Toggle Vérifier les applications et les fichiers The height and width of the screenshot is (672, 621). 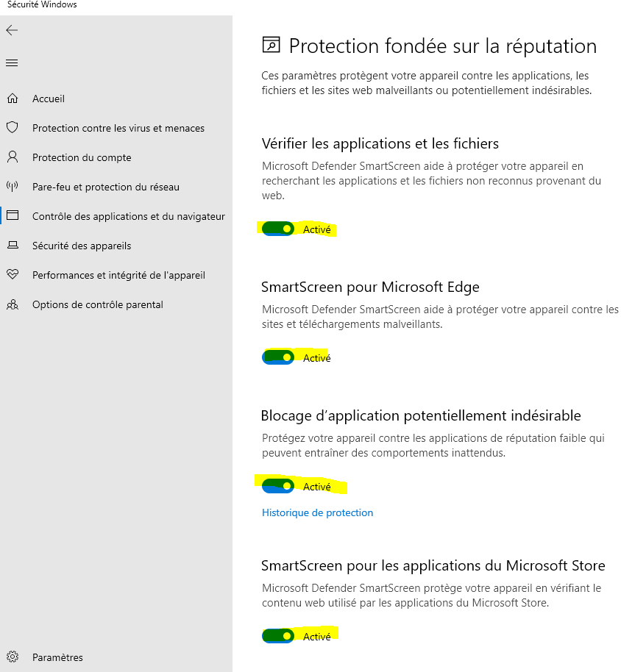(x=278, y=229)
